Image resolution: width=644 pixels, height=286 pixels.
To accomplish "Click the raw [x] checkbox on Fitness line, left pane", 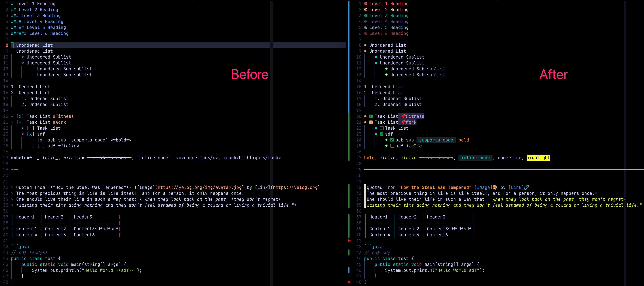I will click(x=20, y=116).
